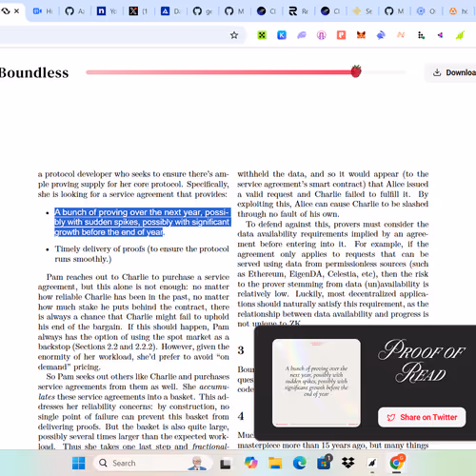The height and width of the screenshot is (476, 476).
Task: Close the current browser tab
Action: tap(17, 11)
